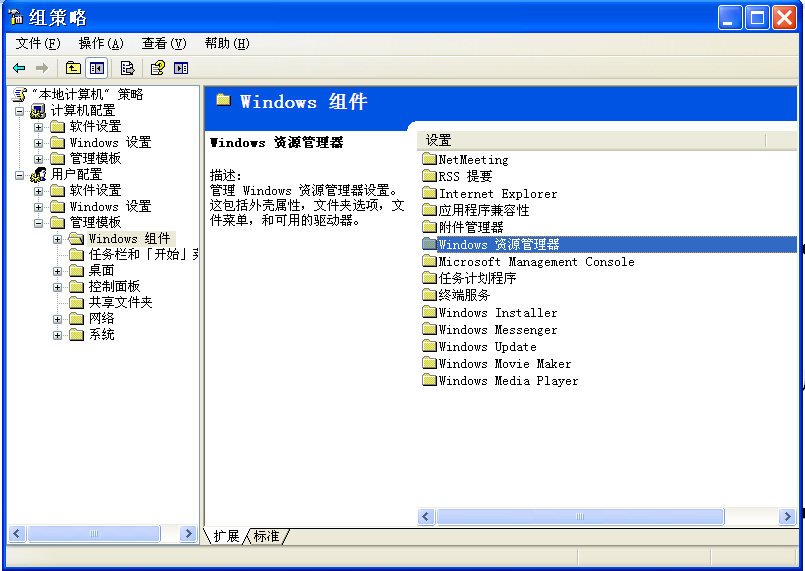The width and height of the screenshot is (805, 571).
Task: Select Windows 资源管理器 in settings list
Action: point(609,244)
